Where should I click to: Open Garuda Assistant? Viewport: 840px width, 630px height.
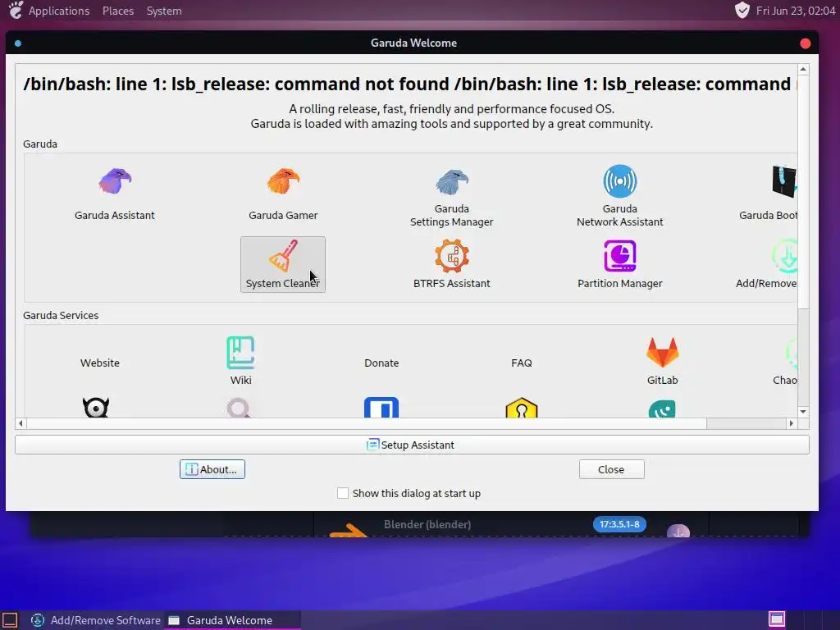(114, 193)
